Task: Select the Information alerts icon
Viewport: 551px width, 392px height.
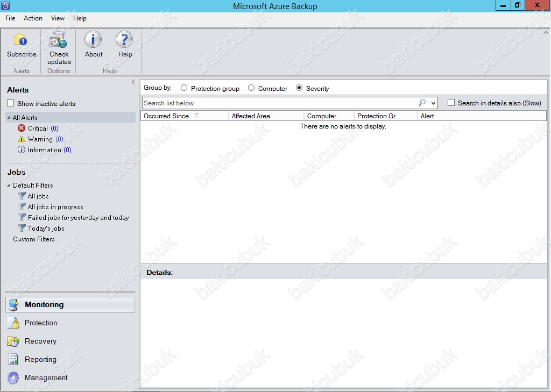Action: click(22, 149)
